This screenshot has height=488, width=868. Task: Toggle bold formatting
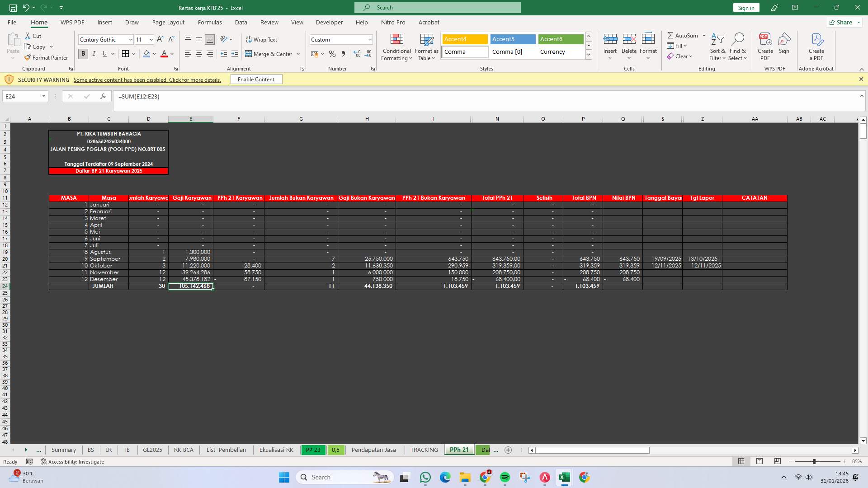coord(83,54)
